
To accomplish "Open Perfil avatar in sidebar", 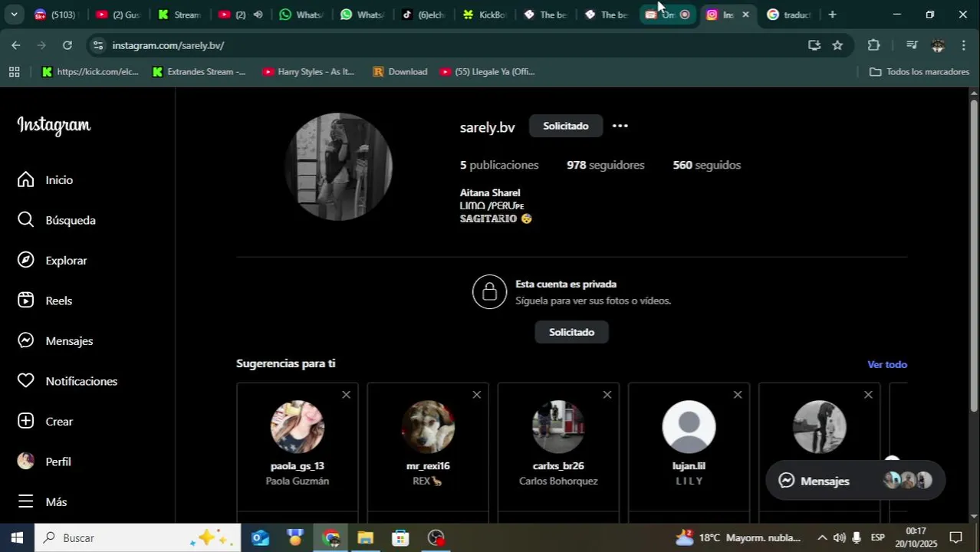I will [x=26, y=462].
